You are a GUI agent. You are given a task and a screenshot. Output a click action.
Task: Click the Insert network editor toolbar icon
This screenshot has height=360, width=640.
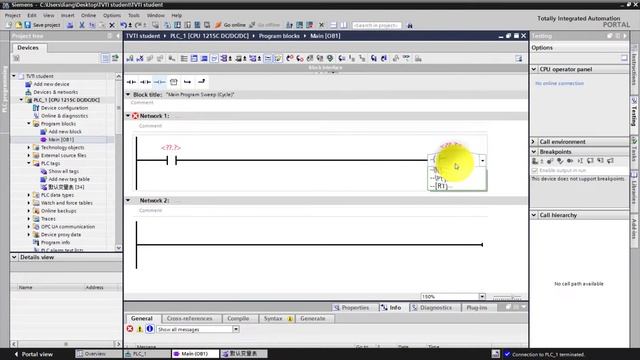(130, 59)
